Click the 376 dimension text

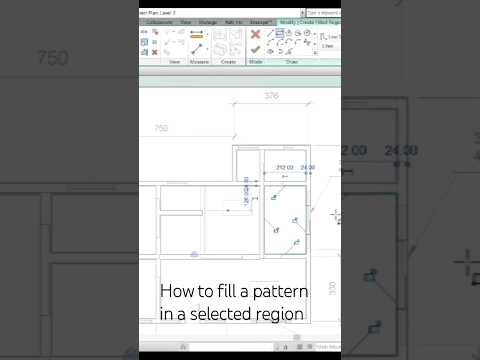pyautogui.click(x=271, y=96)
